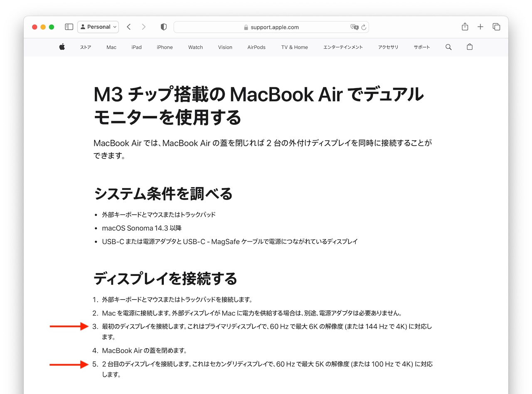Click the Apple logo in site navigation

pyautogui.click(x=62, y=47)
